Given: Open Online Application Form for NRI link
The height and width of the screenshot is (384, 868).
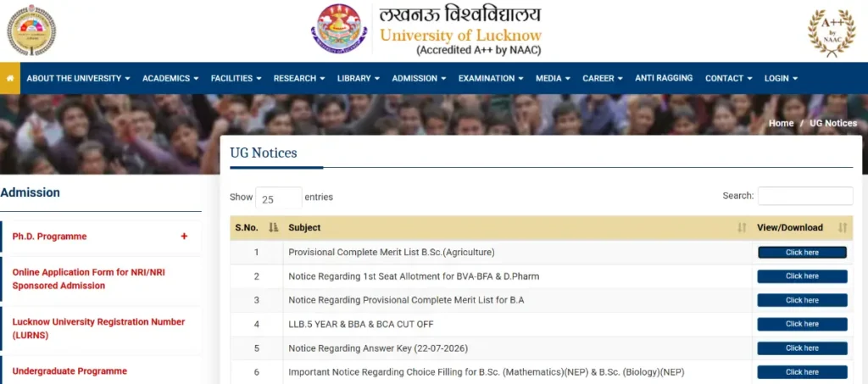Looking at the screenshot, I should (88, 279).
